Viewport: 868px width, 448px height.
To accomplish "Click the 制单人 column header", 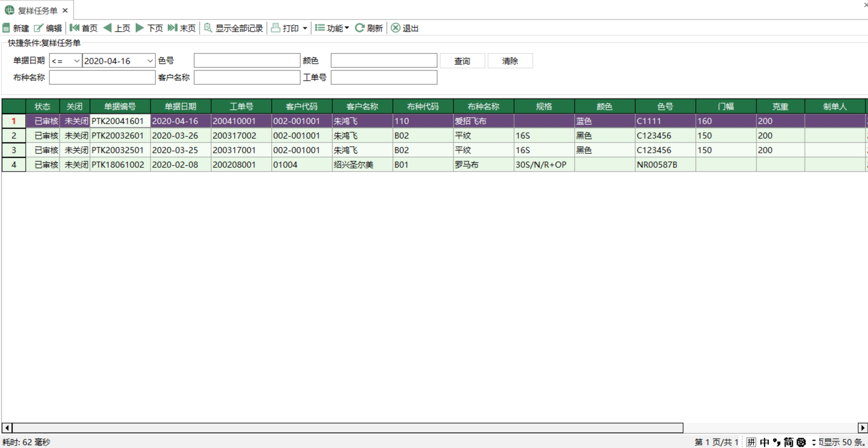I will click(835, 107).
